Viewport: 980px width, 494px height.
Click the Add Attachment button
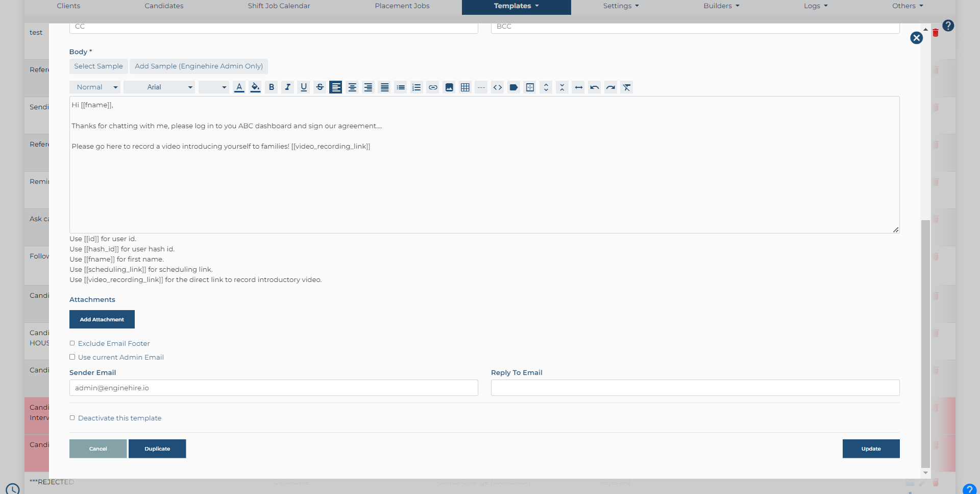pos(102,319)
